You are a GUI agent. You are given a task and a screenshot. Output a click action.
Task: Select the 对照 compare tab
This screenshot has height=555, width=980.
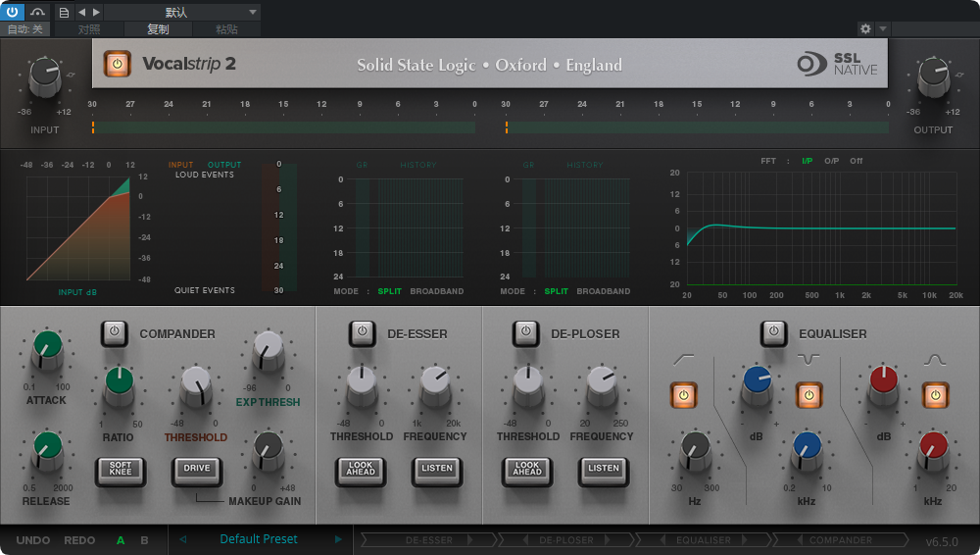click(89, 28)
